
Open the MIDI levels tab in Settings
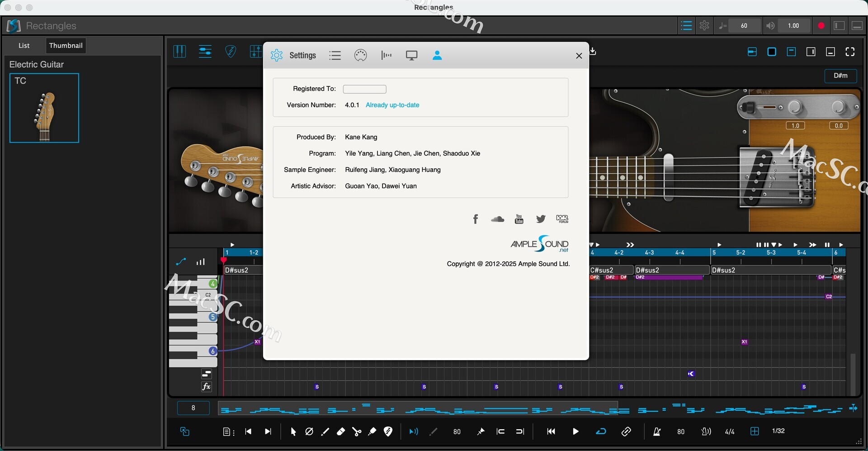point(386,56)
